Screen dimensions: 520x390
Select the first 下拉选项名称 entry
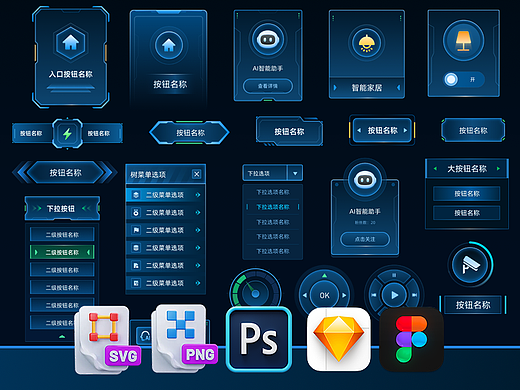coord(273,192)
